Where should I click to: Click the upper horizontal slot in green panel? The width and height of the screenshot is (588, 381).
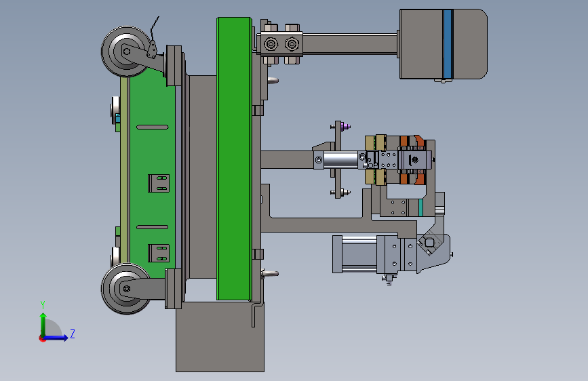[152, 127]
